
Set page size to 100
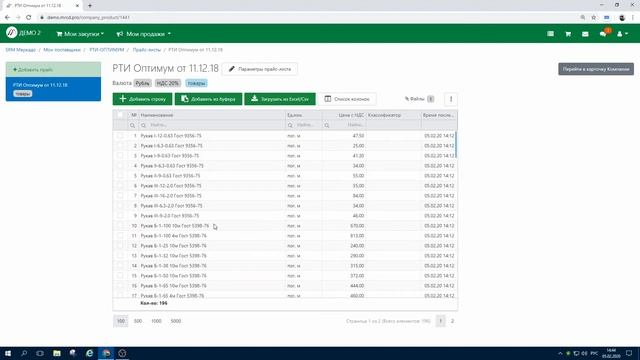pyautogui.click(x=121, y=321)
